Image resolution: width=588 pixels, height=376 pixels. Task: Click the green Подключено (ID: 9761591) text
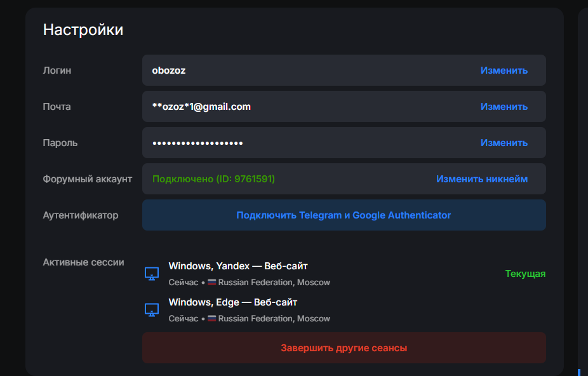213,179
